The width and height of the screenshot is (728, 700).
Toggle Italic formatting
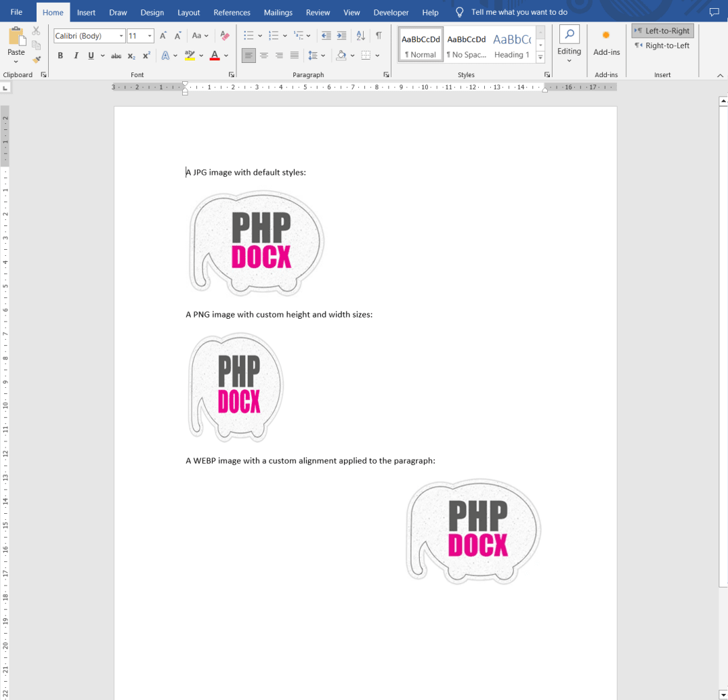point(76,56)
